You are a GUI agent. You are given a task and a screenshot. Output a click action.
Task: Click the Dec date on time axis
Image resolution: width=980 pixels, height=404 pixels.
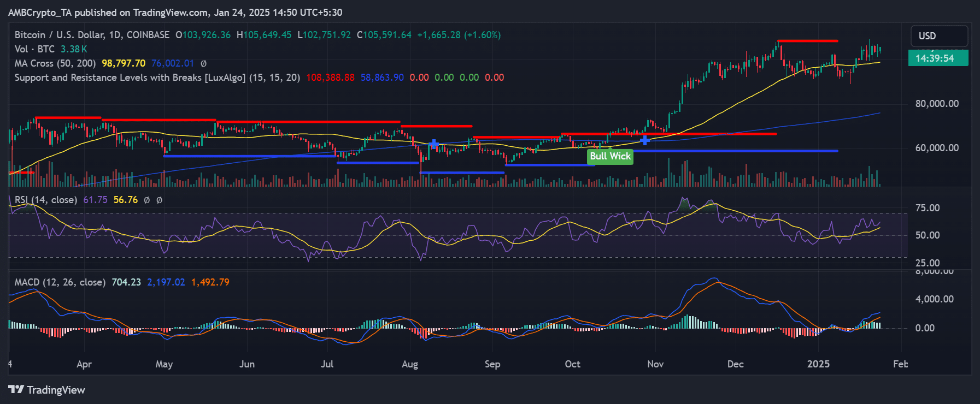[736, 364]
